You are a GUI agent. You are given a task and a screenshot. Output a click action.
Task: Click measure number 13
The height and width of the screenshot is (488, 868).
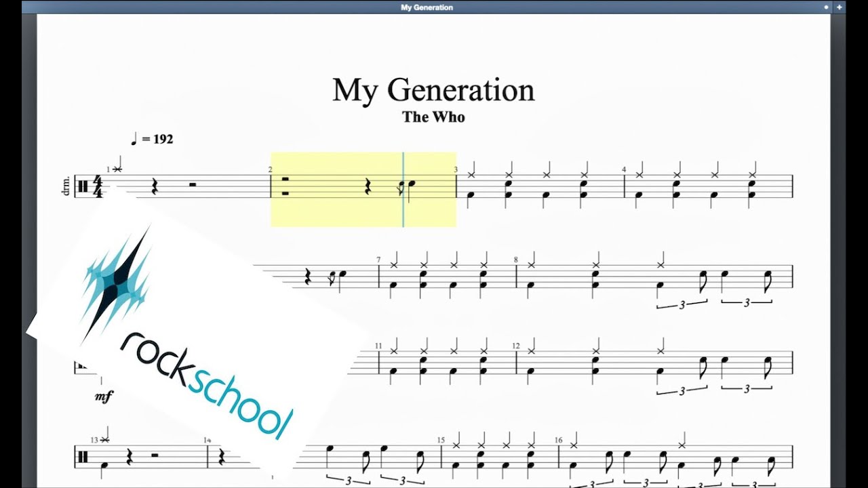coord(94,440)
